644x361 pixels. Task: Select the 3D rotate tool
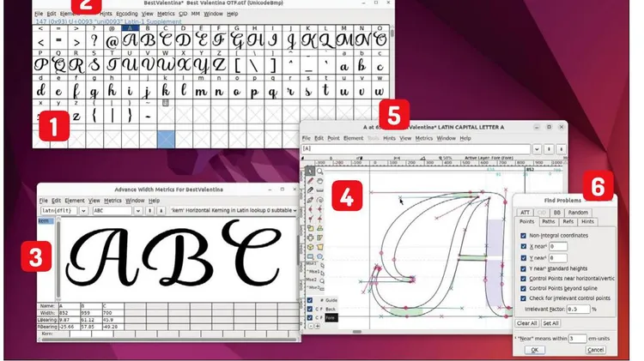pyautogui.click(x=310, y=247)
